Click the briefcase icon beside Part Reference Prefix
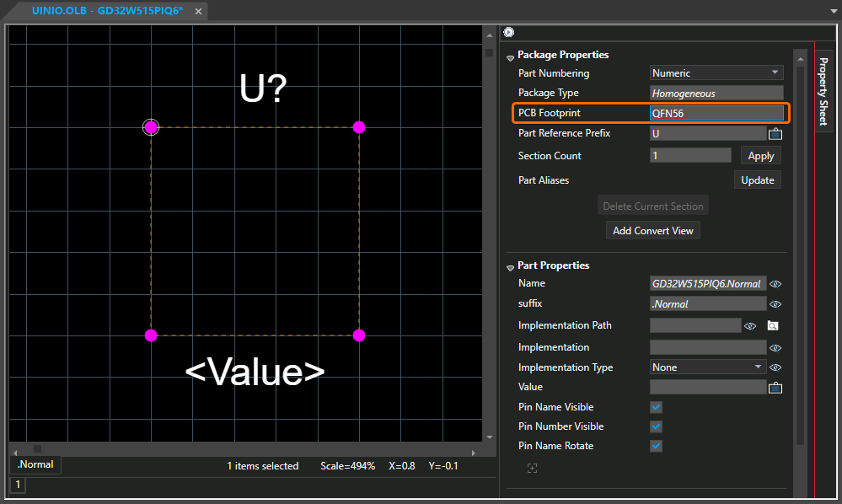This screenshot has width=842, height=504. [776, 133]
